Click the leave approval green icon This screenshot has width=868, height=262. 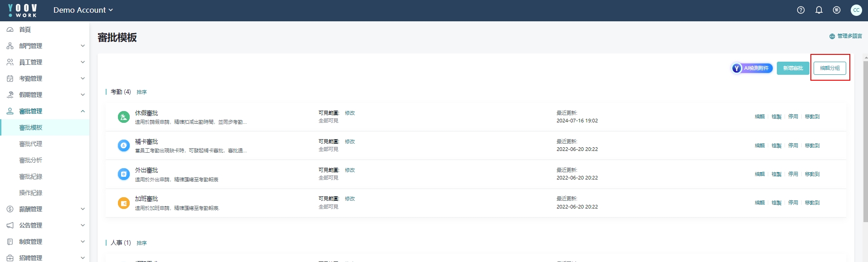point(124,117)
